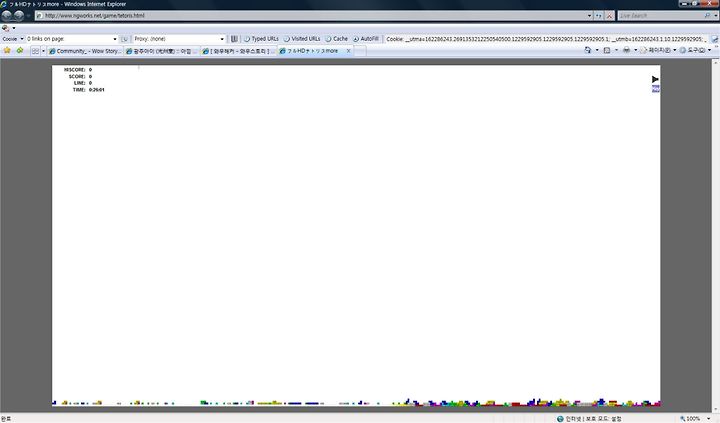The height and width of the screenshot is (423, 720).
Task: Click the Add to Favorites icon
Action: 20,51
